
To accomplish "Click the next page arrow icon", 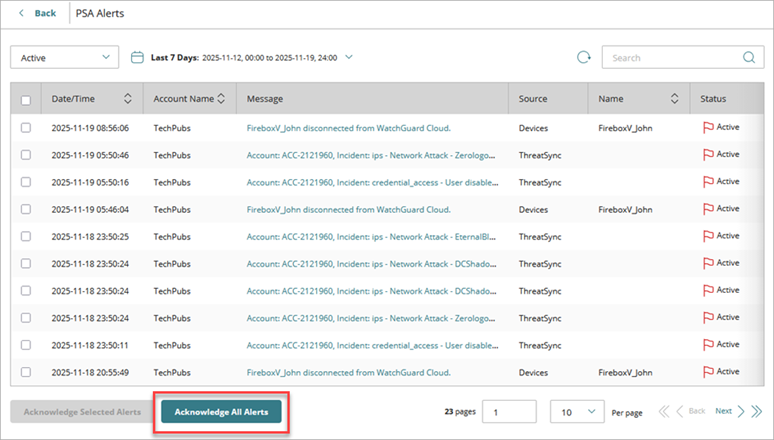I will [741, 411].
